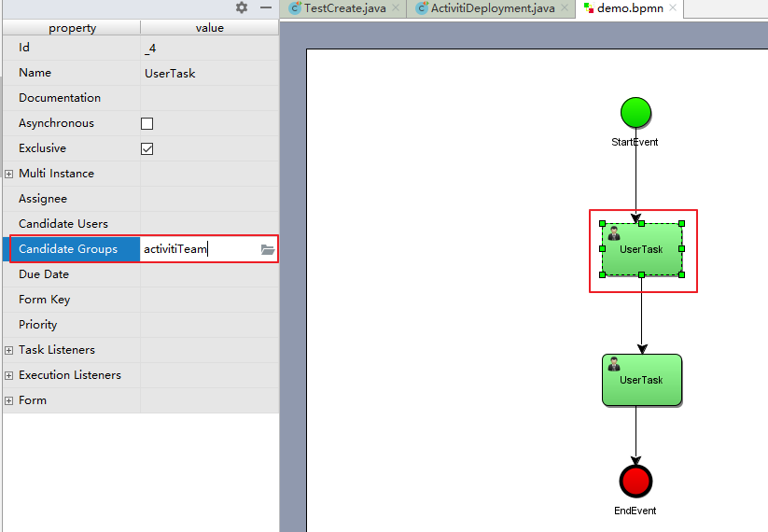Hide the properties panel with the minimize dash
Screen dimensions: 768x532
coord(266,7)
